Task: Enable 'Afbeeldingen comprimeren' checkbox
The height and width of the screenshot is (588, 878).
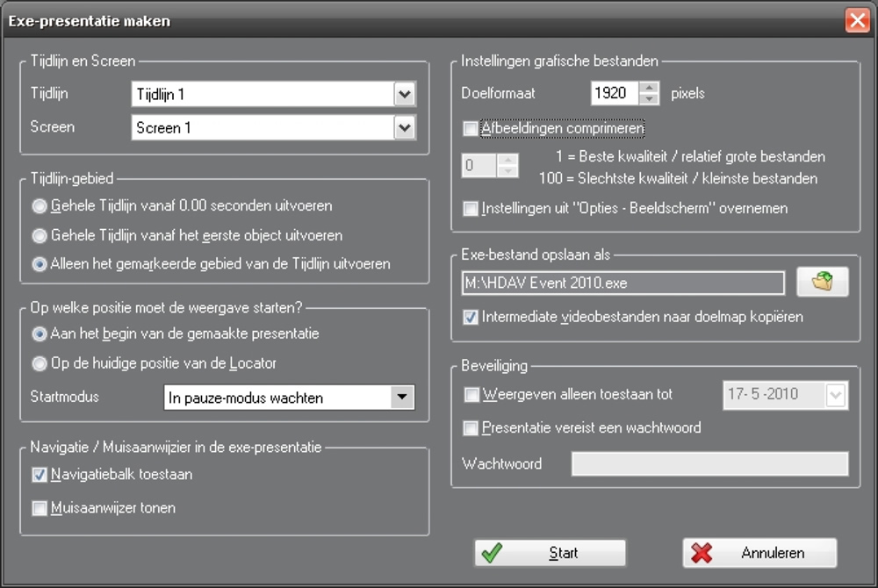Action: [471, 129]
